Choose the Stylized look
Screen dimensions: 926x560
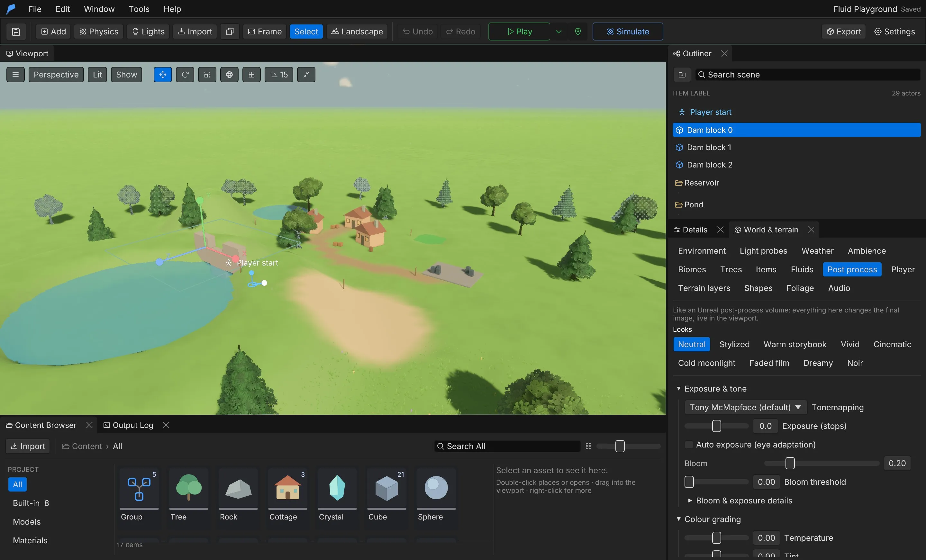pos(734,344)
